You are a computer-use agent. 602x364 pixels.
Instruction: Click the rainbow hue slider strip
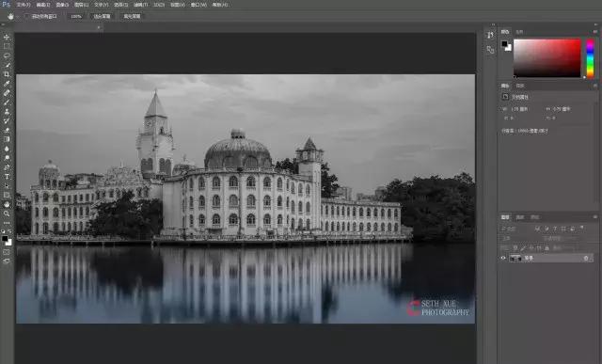click(x=590, y=58)
